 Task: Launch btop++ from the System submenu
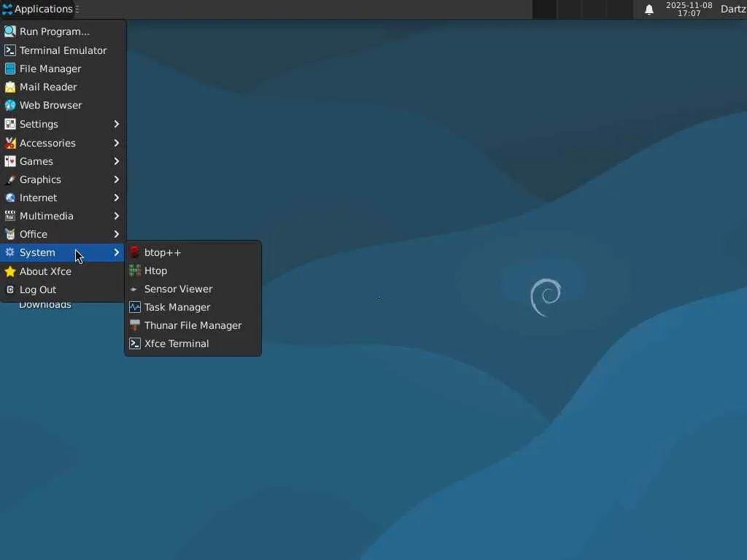point(193,252)
